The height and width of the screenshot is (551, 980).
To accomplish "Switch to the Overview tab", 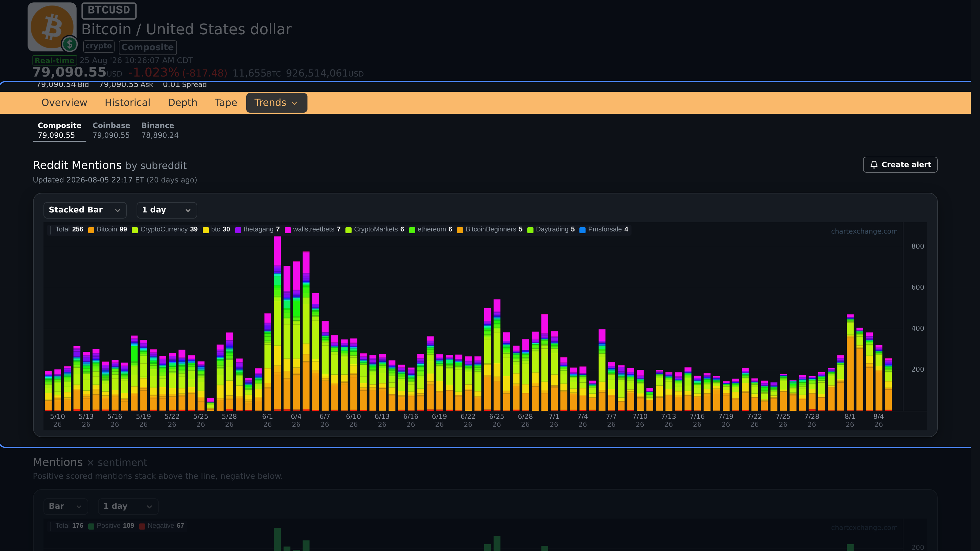I will [64, 103].
